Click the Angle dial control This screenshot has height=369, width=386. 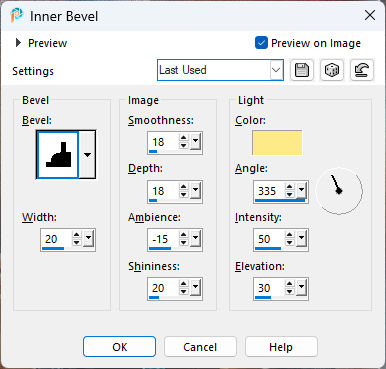click(339, 191)
